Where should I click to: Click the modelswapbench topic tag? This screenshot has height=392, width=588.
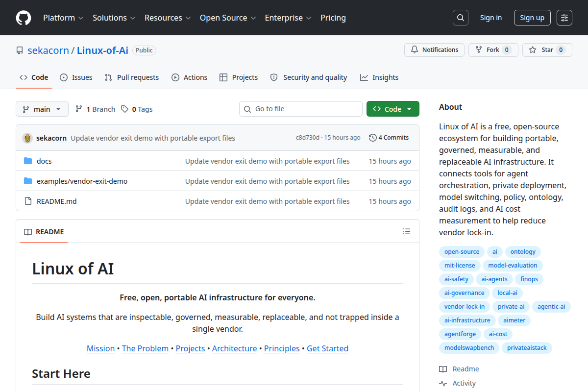coord(469,348)
